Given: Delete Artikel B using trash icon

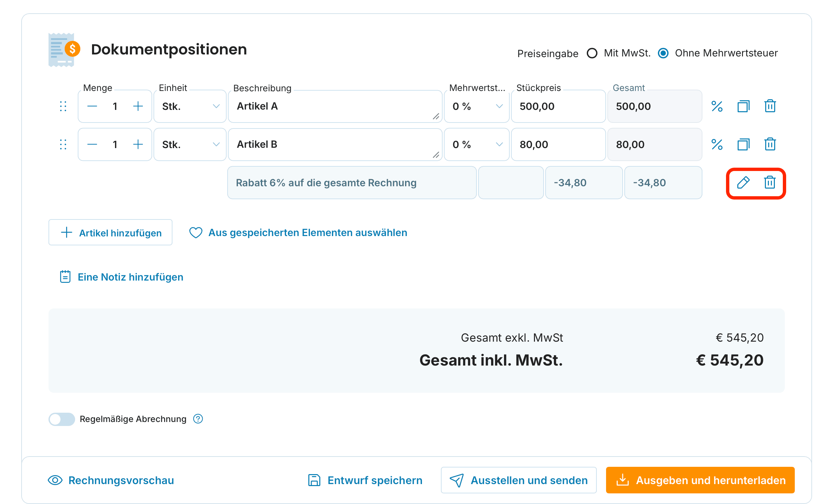Looking at the screenshot, I should pos(770,144).
